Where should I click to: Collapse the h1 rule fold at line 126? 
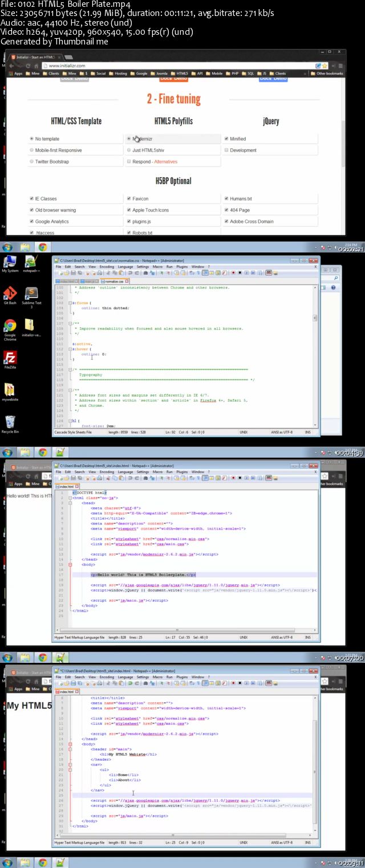click(71, 421)
